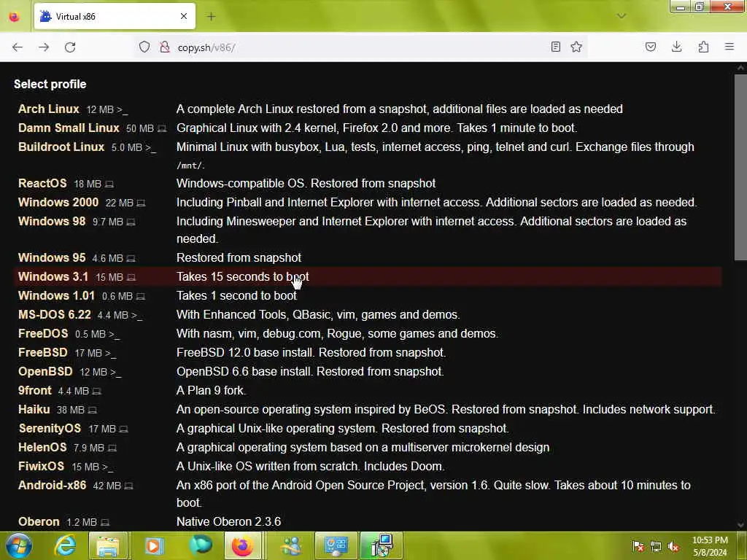The width and height of the screenshot is (747, 560).
Task: Open the Downloads panel
Action: point(676,47)
